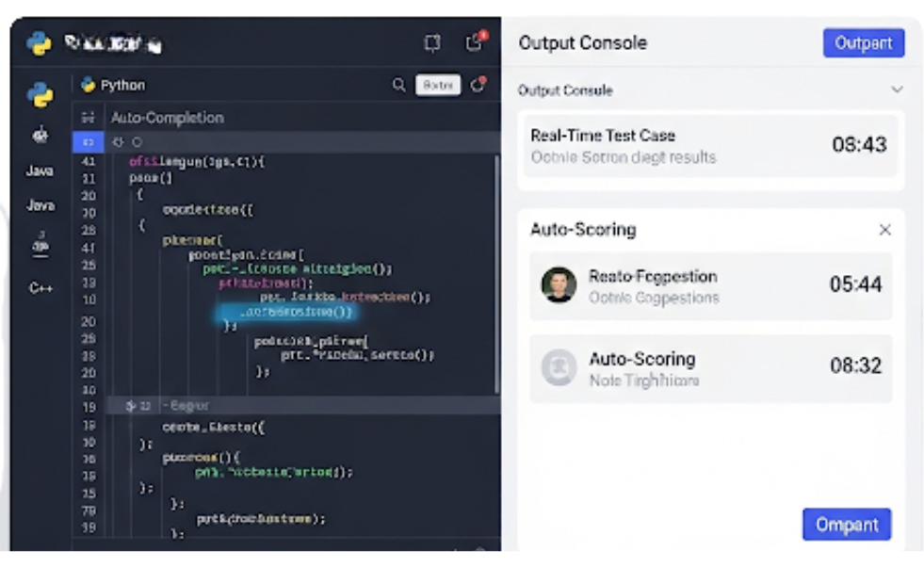This screenshot has height=567, width=924.
Task: Click the white button beside the search icon
Action: tap(438, 85)
